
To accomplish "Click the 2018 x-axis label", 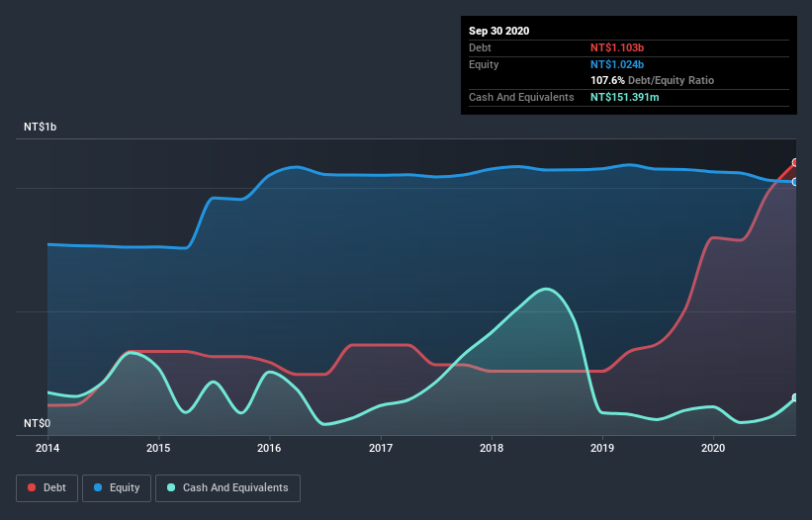I will (492, 448).
